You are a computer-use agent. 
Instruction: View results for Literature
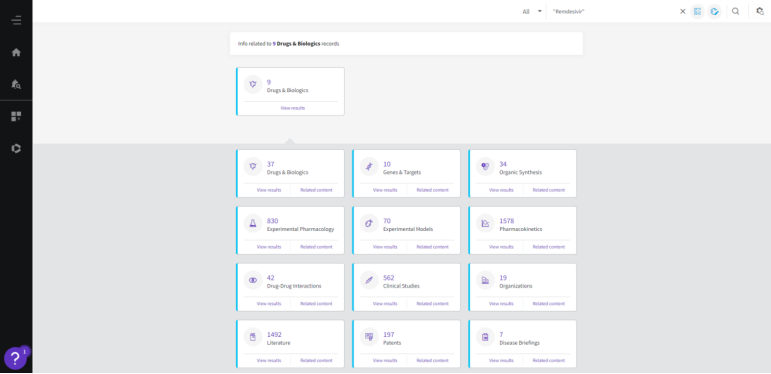[269, 360]
